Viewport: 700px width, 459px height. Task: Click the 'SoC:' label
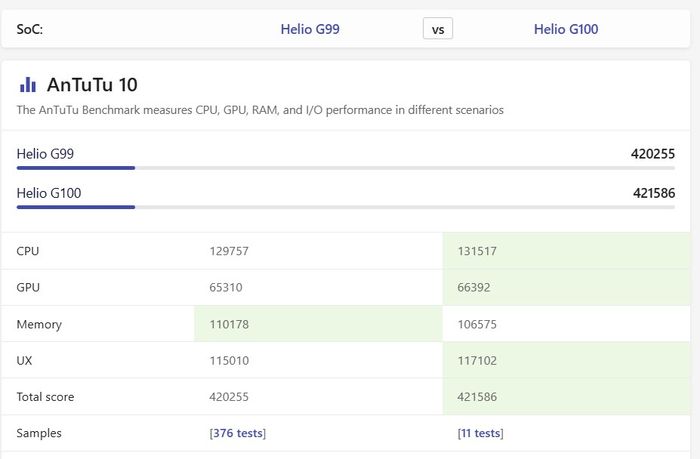tap(29, 29)
